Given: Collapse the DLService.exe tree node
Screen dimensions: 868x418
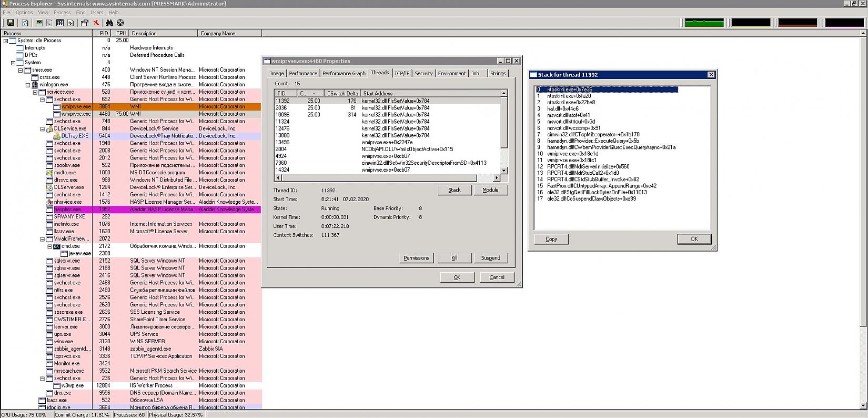Looking at the screenshot, I should pyautogui.click(x=43, y=129).
